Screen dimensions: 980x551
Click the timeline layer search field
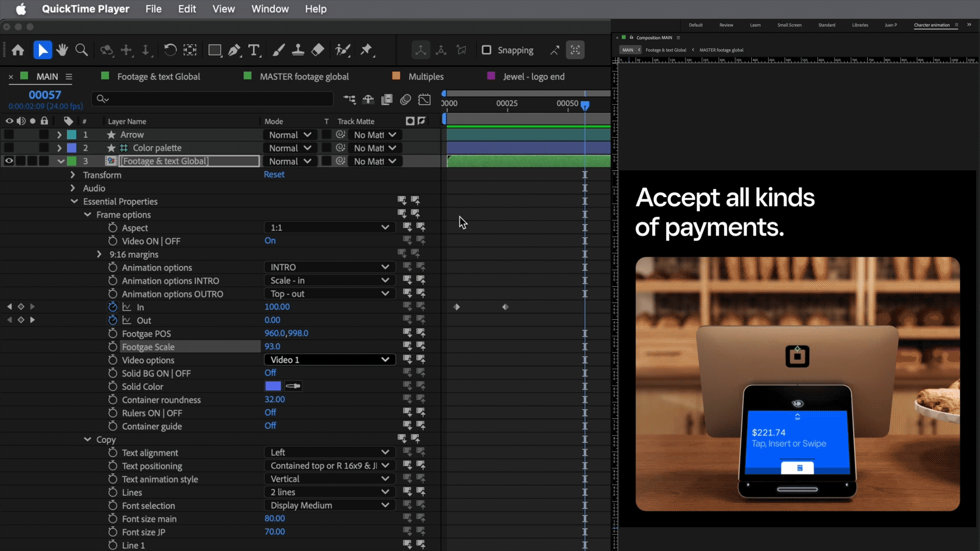click(214, 99)
